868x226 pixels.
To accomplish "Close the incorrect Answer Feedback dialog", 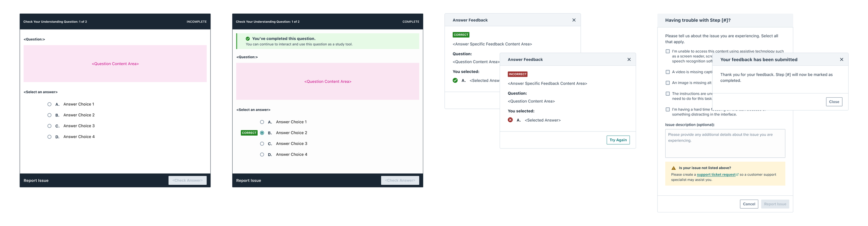I will tap(629, 59).
